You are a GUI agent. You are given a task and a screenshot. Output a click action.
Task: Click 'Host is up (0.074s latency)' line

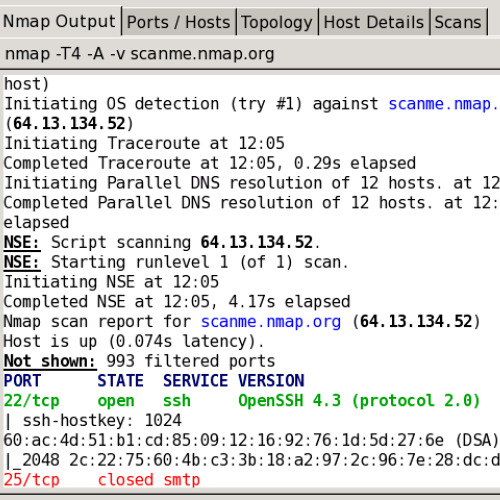pos(134,342)
